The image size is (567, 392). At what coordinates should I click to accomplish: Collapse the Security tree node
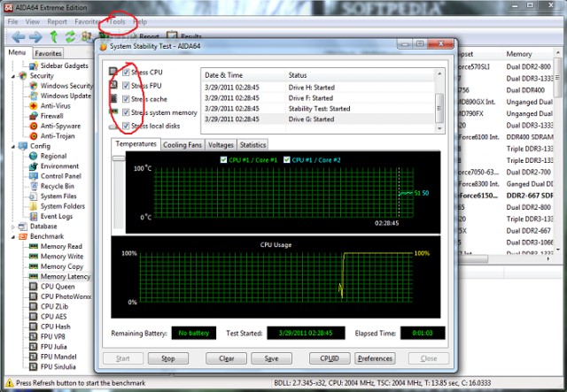coord(12,76)
